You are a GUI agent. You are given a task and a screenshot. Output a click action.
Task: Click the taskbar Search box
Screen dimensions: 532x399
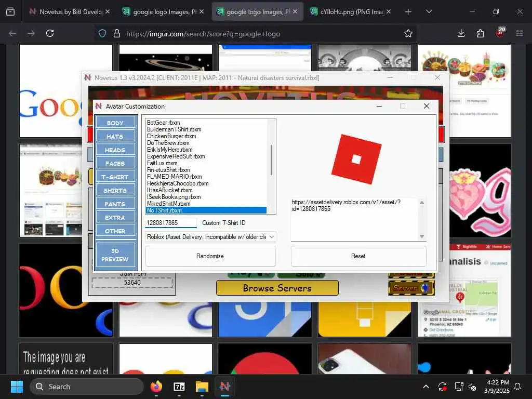87,387
